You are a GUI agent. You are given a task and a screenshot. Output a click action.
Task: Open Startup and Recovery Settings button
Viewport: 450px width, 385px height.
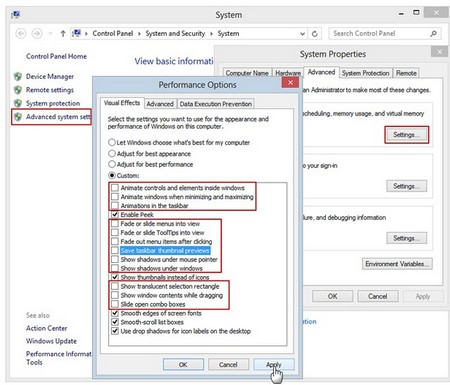tap(406, 238)
